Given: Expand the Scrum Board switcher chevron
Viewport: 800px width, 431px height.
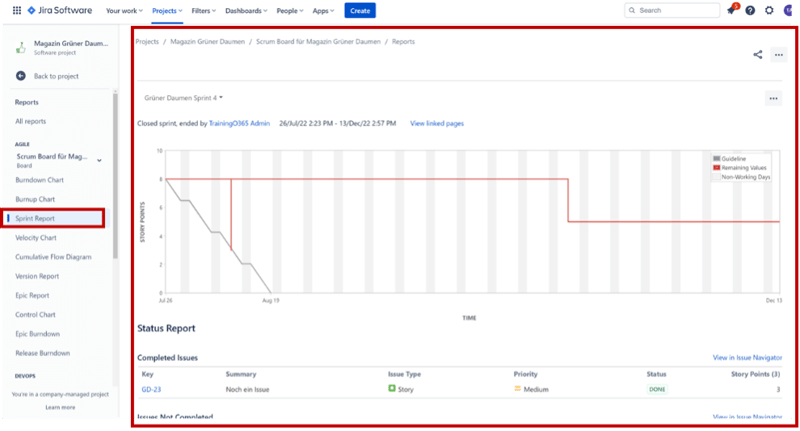Looking at the screenshot, I should point(99,160).
